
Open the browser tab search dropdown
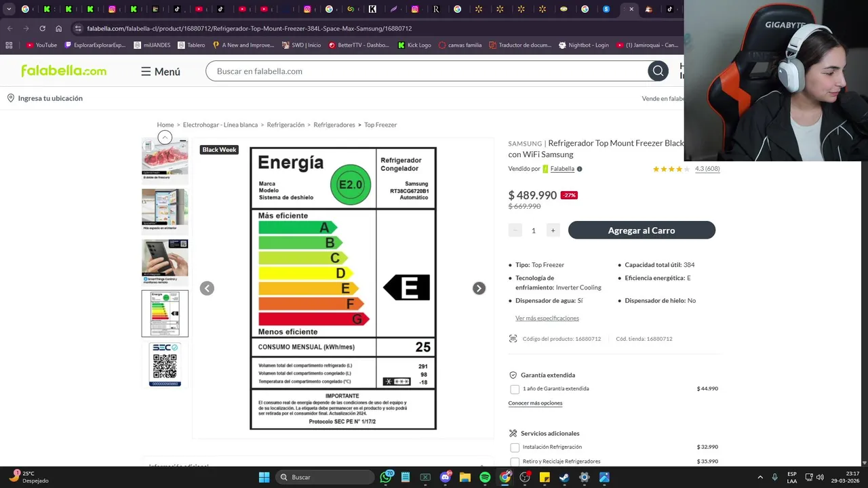point(9,9)
